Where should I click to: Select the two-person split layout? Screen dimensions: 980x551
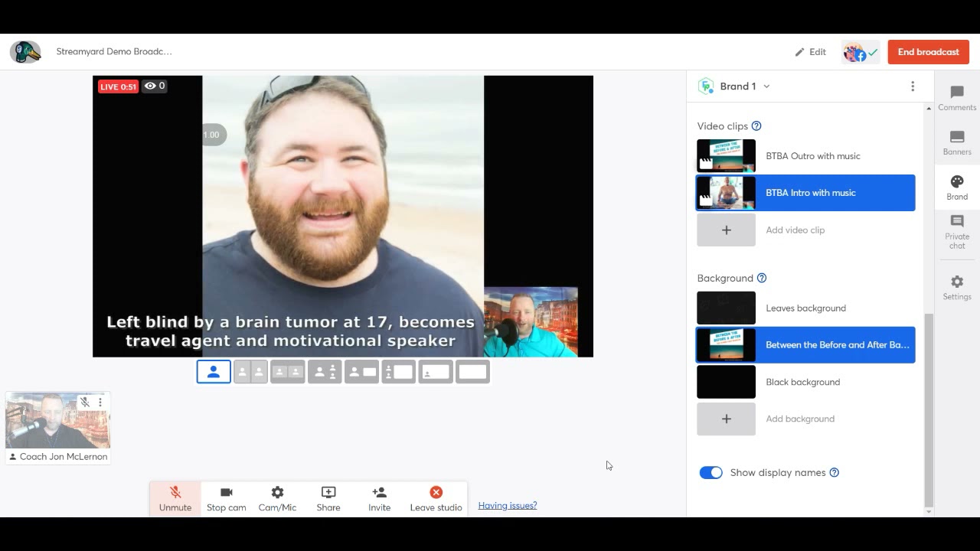250,372
